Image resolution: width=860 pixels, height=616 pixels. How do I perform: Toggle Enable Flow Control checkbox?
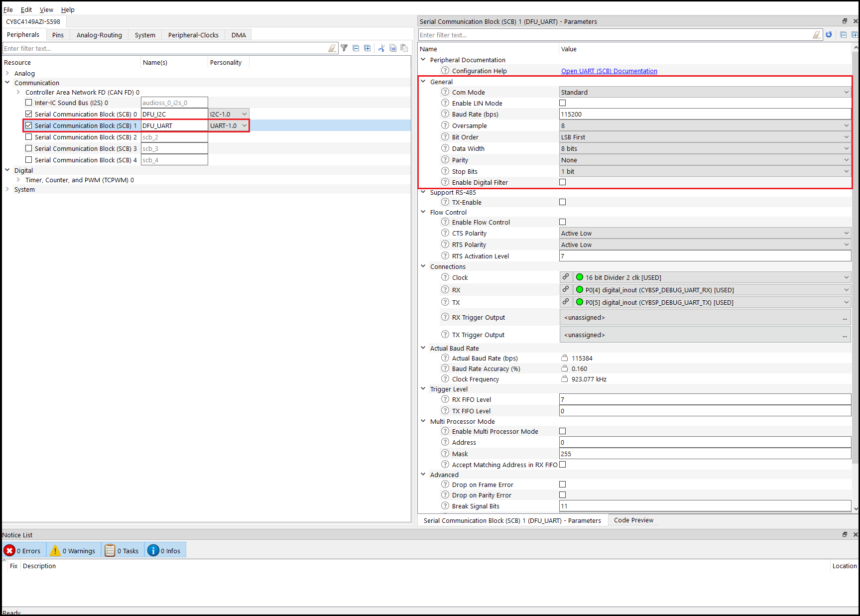point(563,222)
